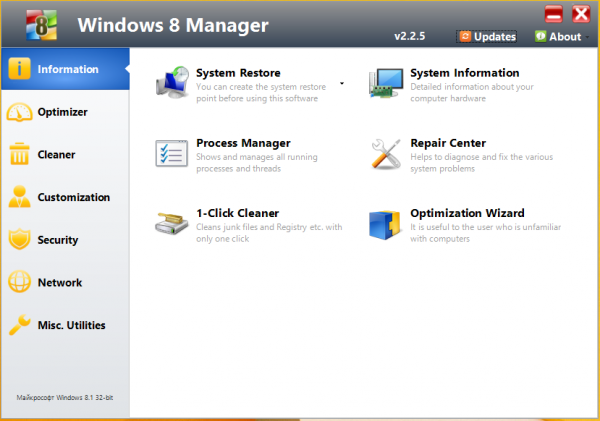This screenshot has height=421, width=600.
Task: Click the green About info icon
Action: coord(540,36)
